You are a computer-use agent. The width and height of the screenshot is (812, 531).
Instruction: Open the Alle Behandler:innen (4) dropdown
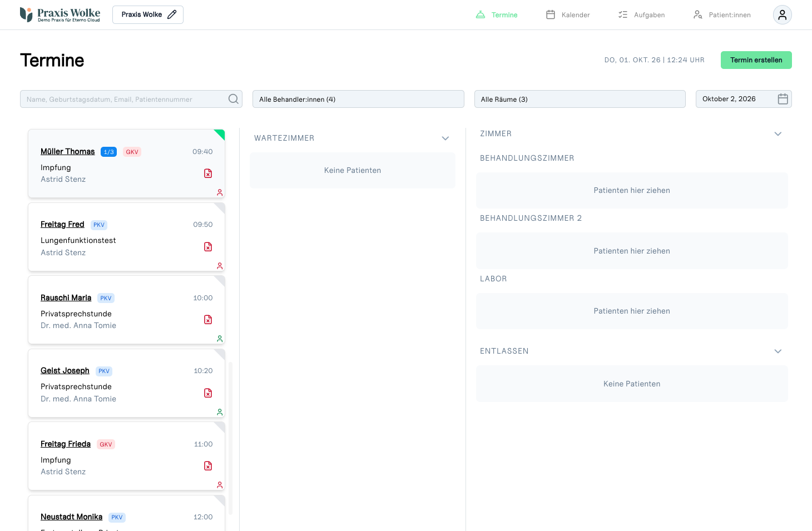(358, 99)
